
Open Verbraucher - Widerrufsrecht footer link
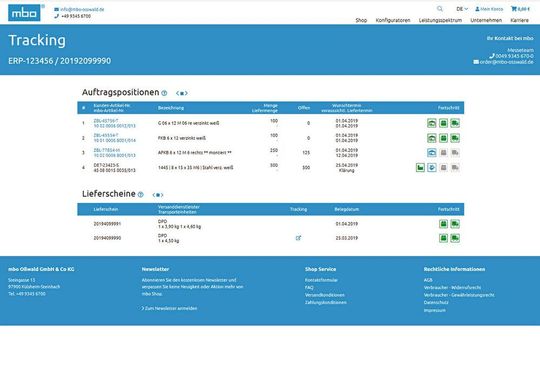[452, 288]
